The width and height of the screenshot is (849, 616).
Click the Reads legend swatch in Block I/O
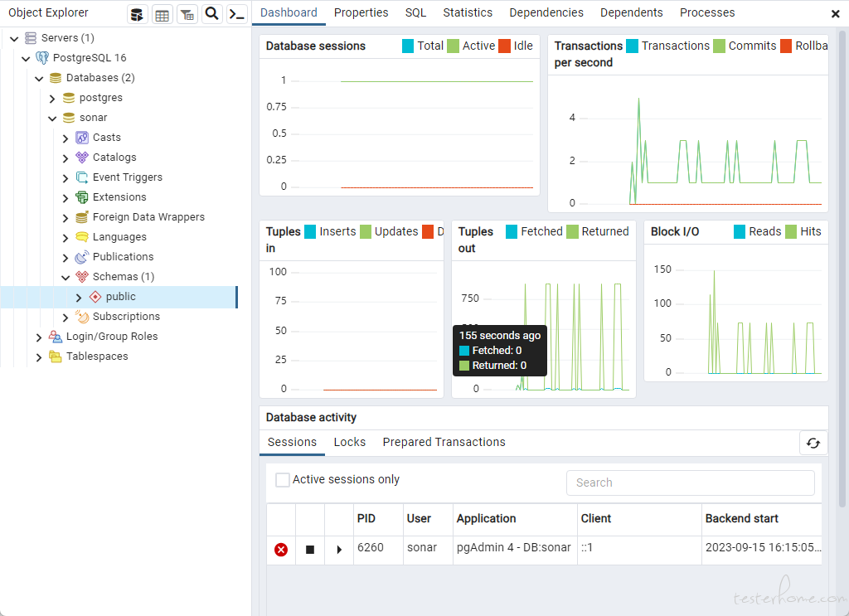point(740,231)
